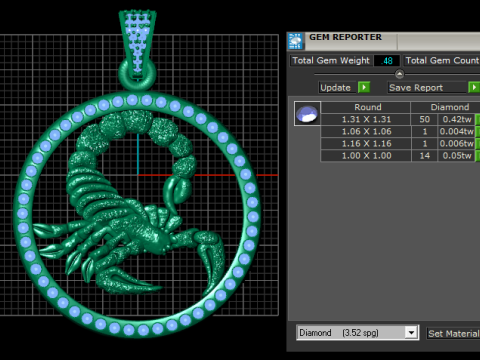
Task: Click the 0.006tw weight cell
Action: [456, 144]
